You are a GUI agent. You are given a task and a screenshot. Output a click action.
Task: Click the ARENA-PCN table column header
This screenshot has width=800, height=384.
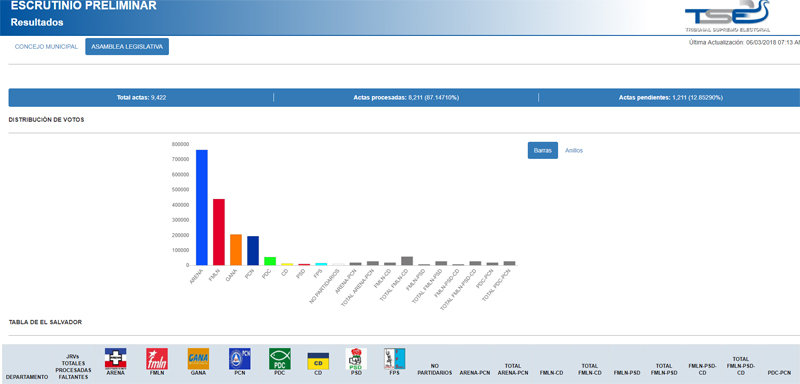474,373
